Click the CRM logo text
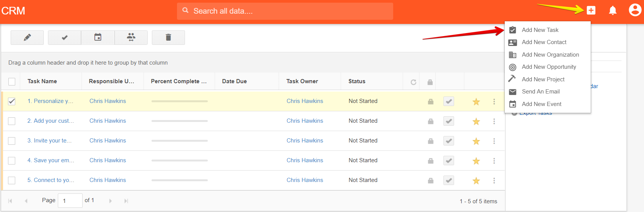644x212 pixels. (x=13, y=11)
